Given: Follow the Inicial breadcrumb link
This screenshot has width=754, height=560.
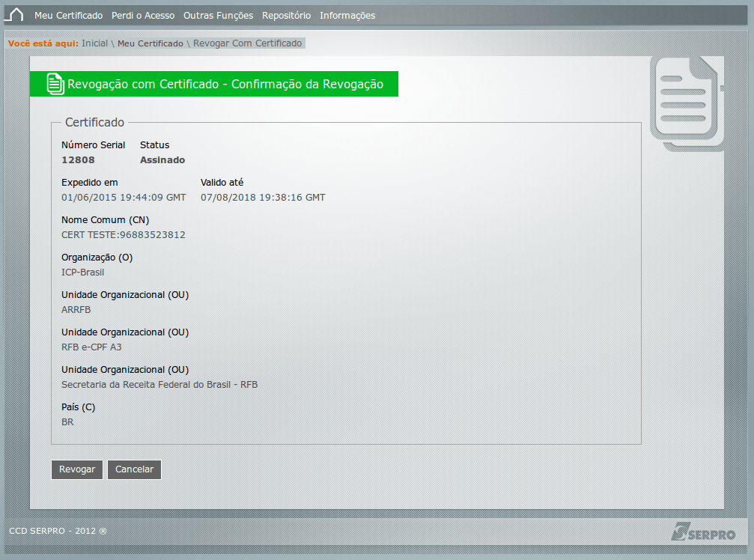Looking at the screenshot, I should (x=95, y=43).
